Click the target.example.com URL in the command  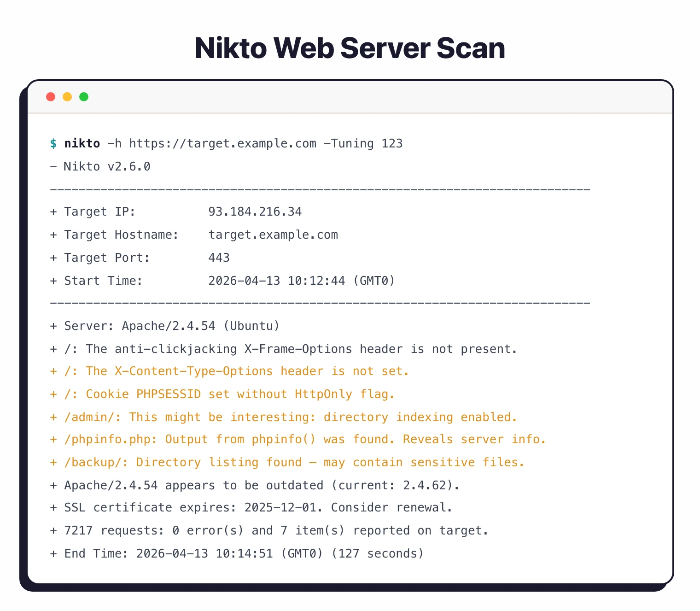coord(223,143)
